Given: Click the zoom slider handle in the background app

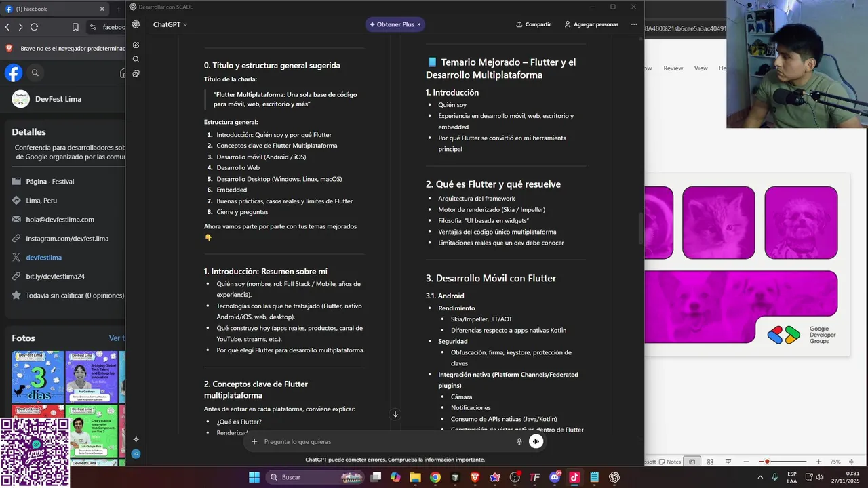Looking at the screenshot, I should [767, 462].
